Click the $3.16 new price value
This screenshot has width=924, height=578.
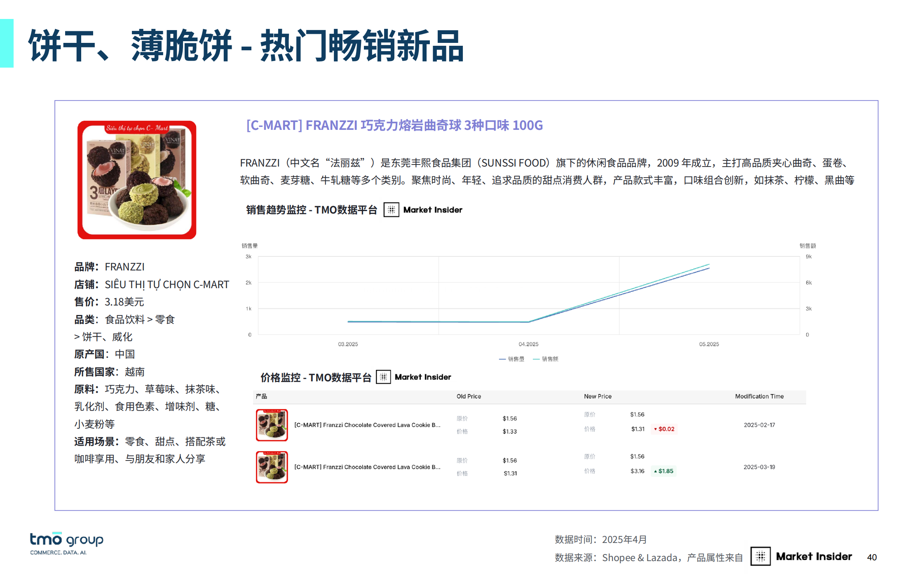point(637,471)
